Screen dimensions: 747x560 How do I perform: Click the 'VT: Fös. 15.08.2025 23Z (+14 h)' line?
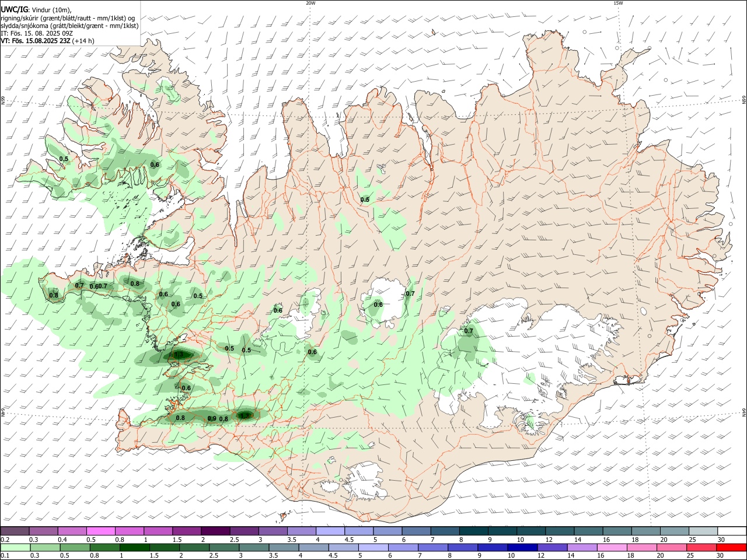coord(48,41)
